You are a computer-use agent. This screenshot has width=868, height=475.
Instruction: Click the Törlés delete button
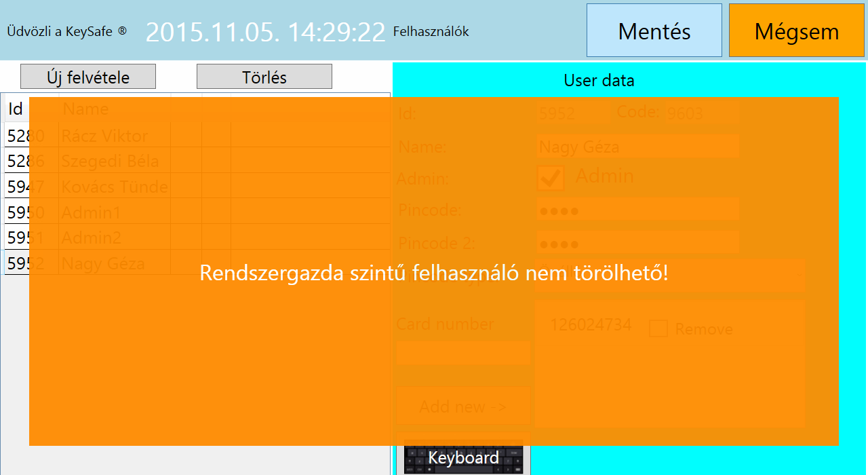point(264,77)
